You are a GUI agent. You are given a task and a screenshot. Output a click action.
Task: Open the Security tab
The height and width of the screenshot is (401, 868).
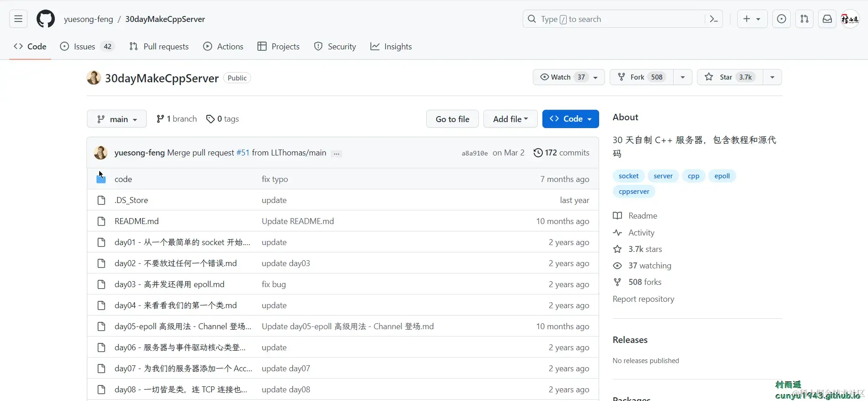pyautogui.click(x=335, y=47)
